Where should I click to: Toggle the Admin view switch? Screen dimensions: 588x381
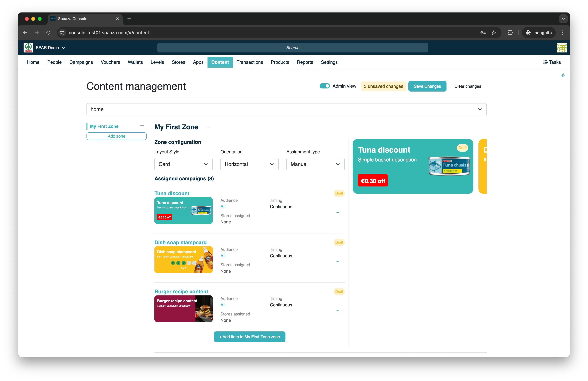[x=325, y=86]
